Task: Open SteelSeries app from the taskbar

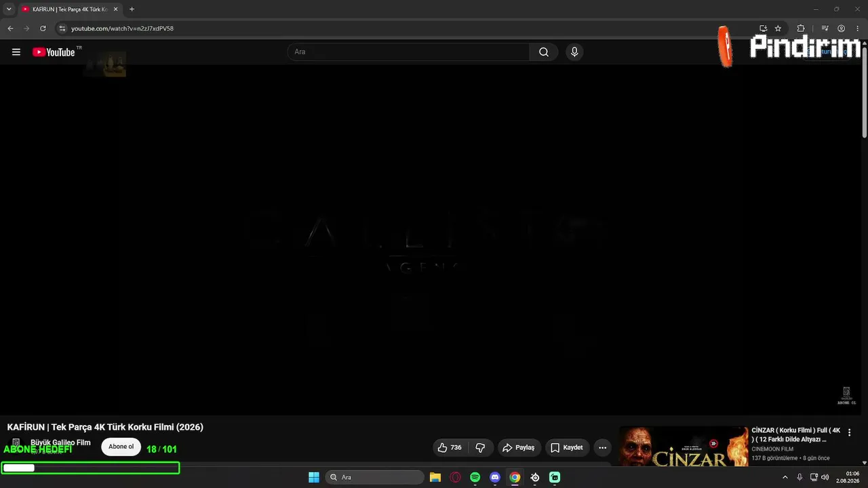Action: click(535, 477)
